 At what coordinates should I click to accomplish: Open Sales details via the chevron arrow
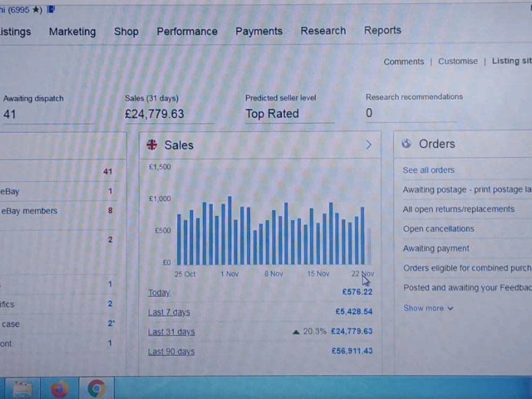369,144
